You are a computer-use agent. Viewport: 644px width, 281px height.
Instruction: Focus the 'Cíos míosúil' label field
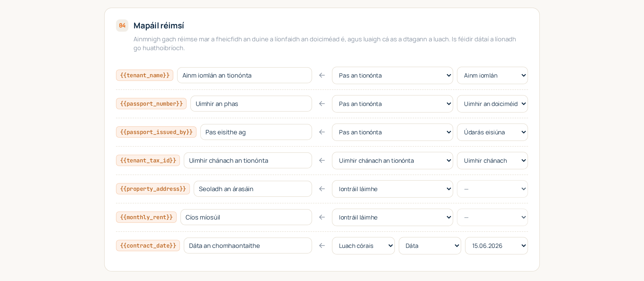pyautogui.click(x=246, y=217)
